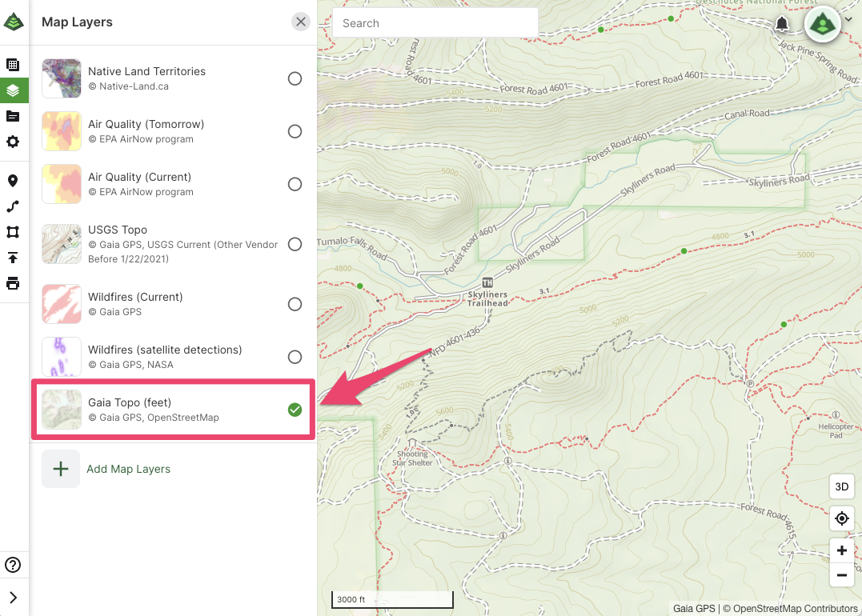Click the OpenStreetMap Contributors attribution
This screenshot has width=862, height=616.
coord(790,608)
